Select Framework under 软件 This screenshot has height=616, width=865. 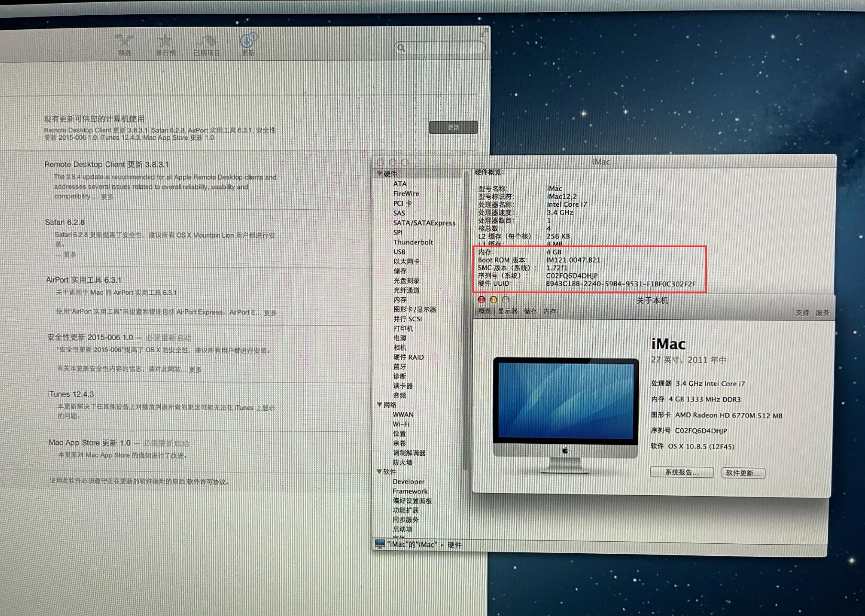[410, 491]
